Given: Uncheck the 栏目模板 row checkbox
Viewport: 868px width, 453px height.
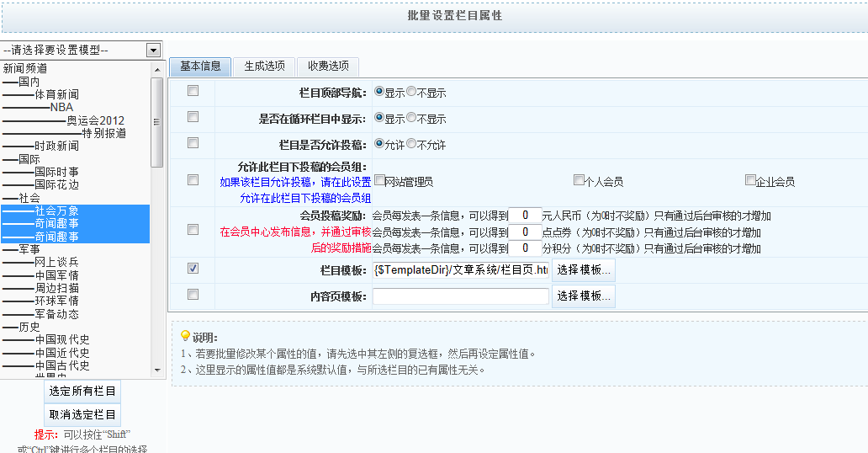Looking at the screenshot, I should click(193, 269).
